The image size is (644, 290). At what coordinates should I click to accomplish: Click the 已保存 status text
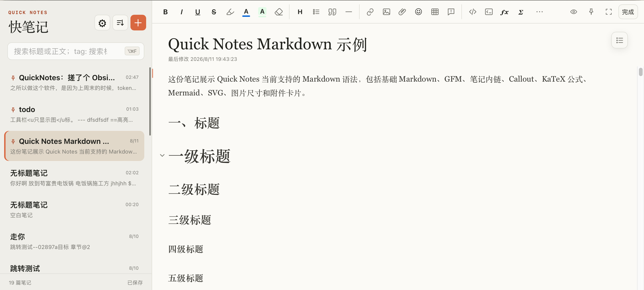point(135,282)
